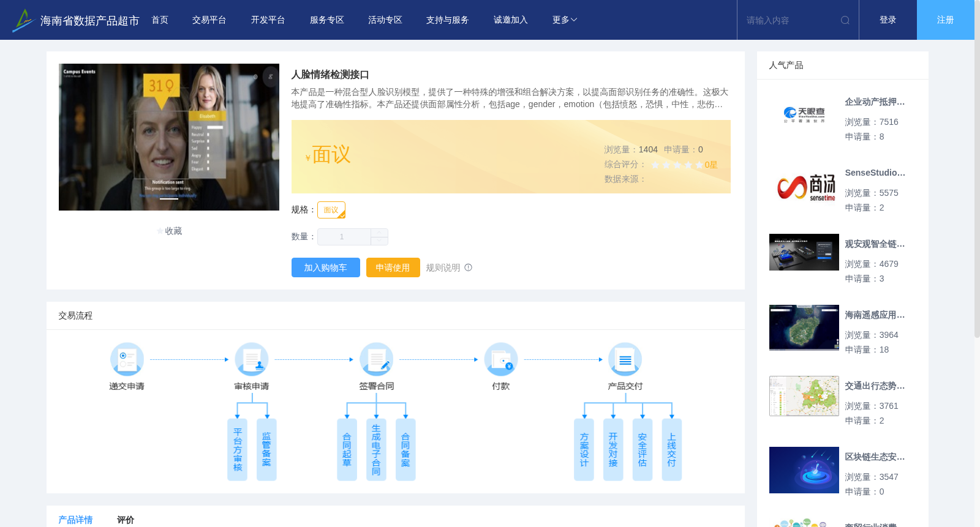
Task: Click 加入购物车 button
Action: point(325,267)
